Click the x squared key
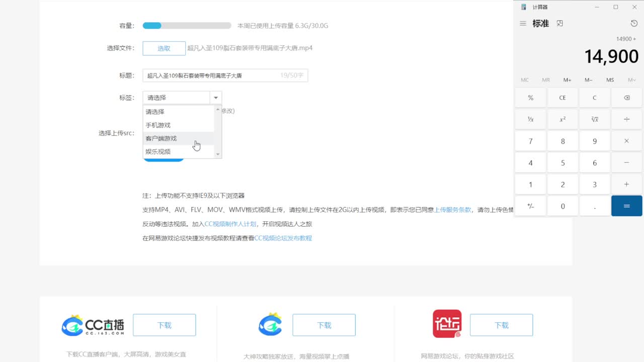This screenshot has width=644, height=362. coord(562,119)
